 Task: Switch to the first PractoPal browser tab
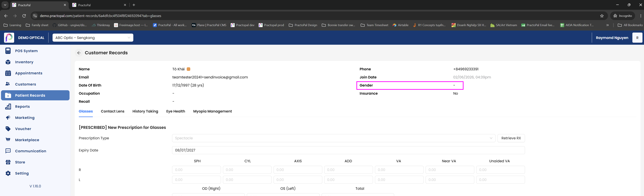click(40, 5)
